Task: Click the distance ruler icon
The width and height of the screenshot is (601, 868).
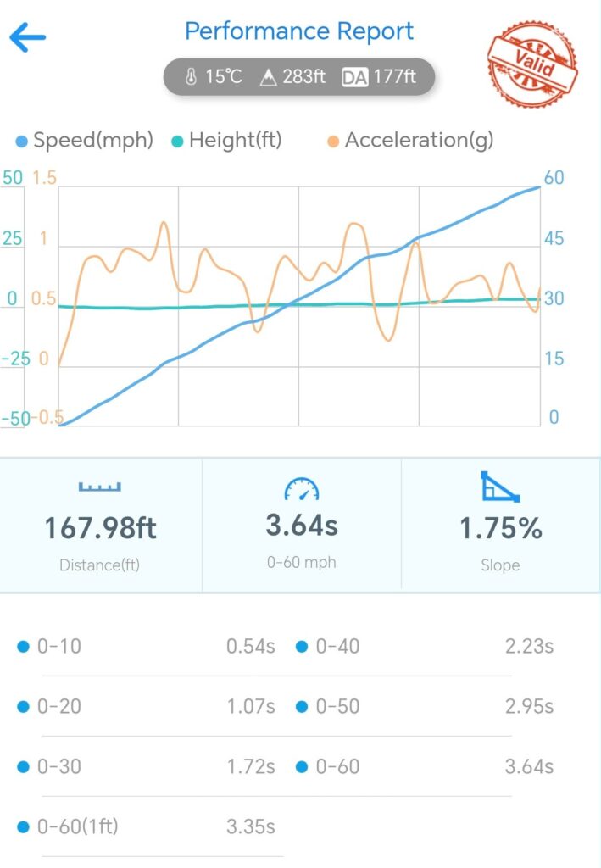Action: tap(100, 487)
